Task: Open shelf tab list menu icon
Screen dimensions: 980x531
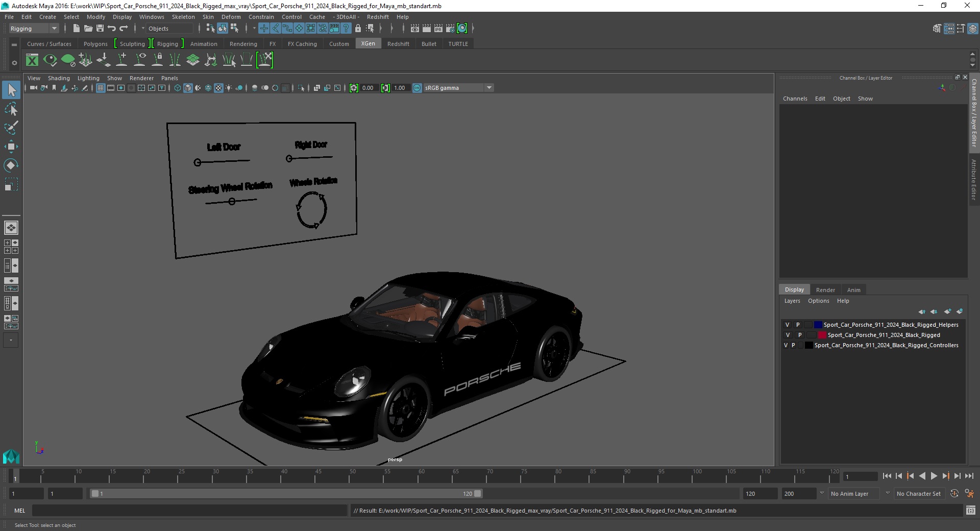Action: click(14, 44)
